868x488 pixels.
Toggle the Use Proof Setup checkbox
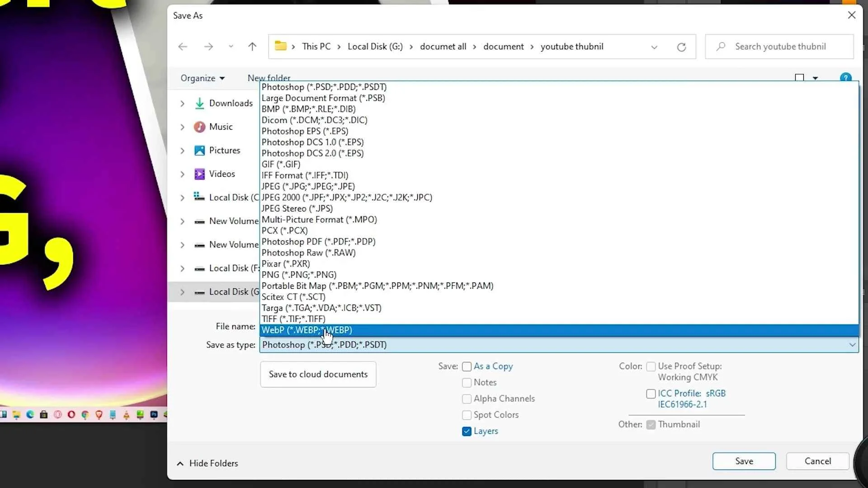coord(651,366)
